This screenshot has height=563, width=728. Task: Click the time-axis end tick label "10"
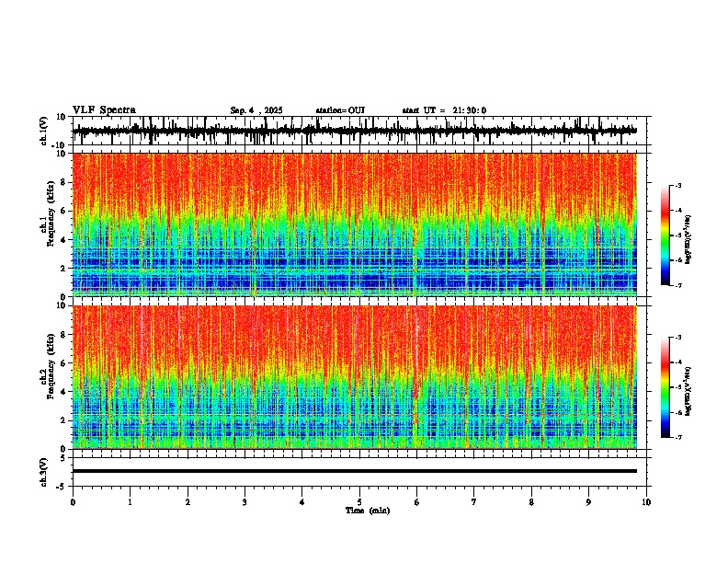646,502
